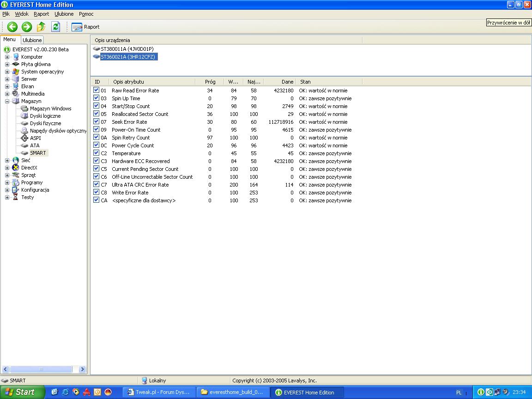The height and width of the screenshot is (399, 532).
Task: Open Magazyn Windows page
Action: [x=50, y=109]
